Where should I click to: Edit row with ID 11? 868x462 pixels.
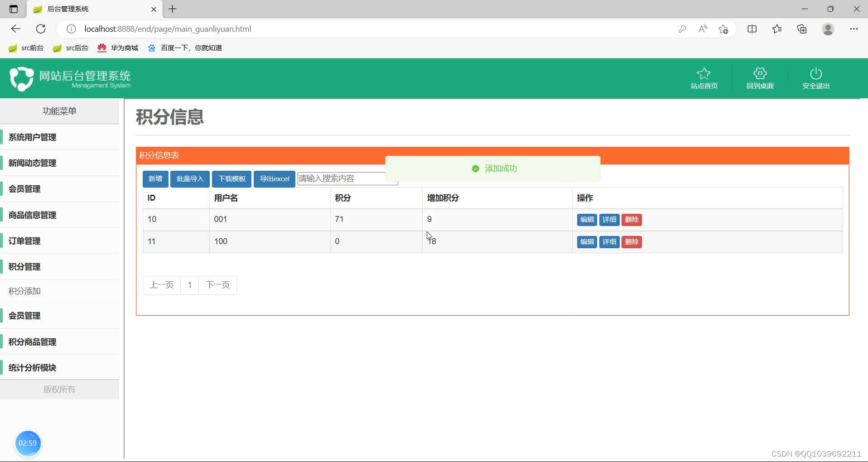coord(587,242)
